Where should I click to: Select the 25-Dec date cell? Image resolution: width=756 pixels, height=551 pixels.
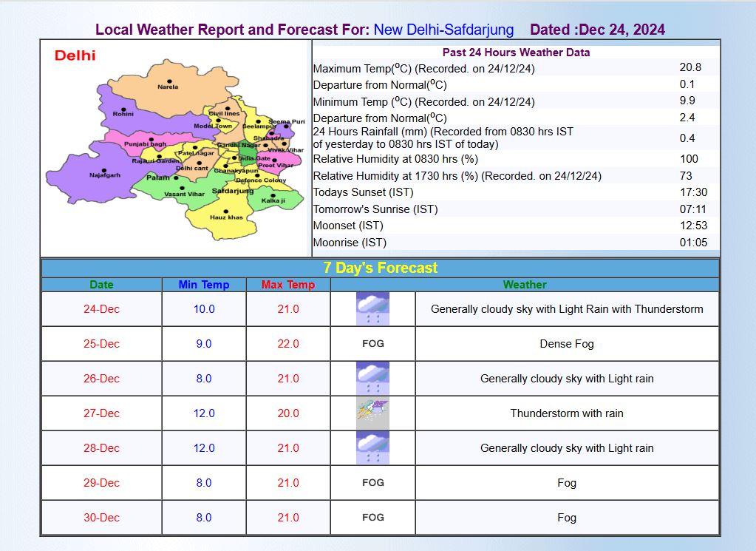pyautogui.click(x=101, y=343)
